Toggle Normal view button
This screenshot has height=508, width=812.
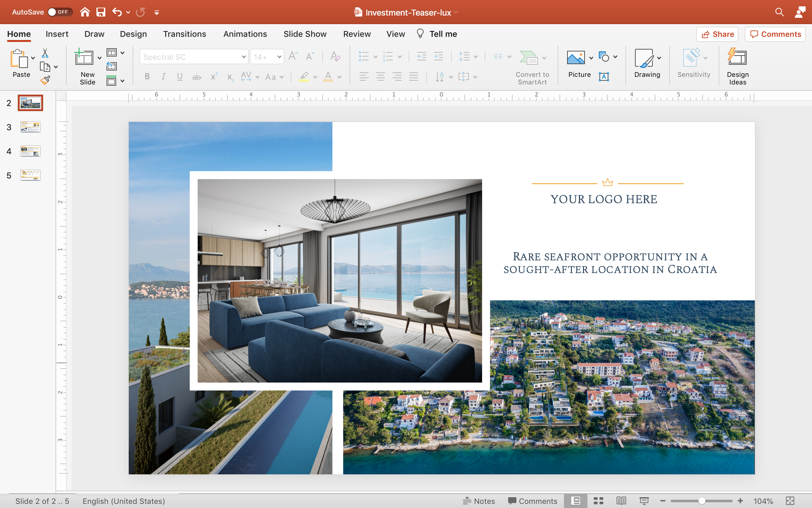(x=576, y=501)
